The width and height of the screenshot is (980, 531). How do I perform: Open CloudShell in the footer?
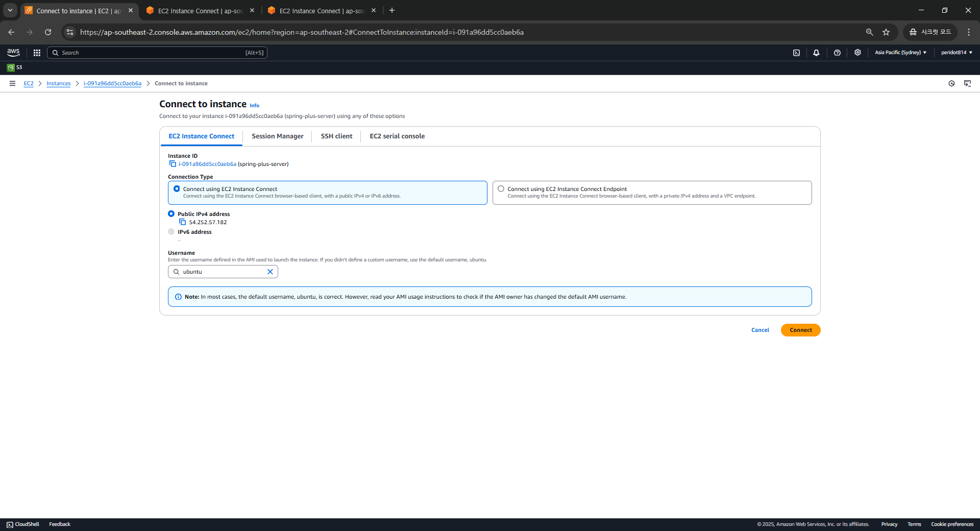click(x=23, y=524)
